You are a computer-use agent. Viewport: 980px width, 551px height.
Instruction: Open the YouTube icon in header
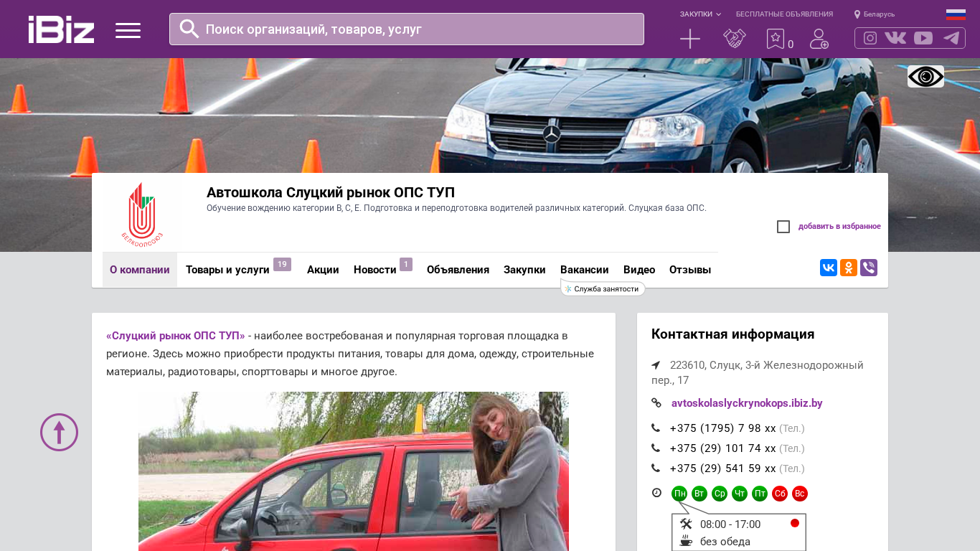point(923,38)
